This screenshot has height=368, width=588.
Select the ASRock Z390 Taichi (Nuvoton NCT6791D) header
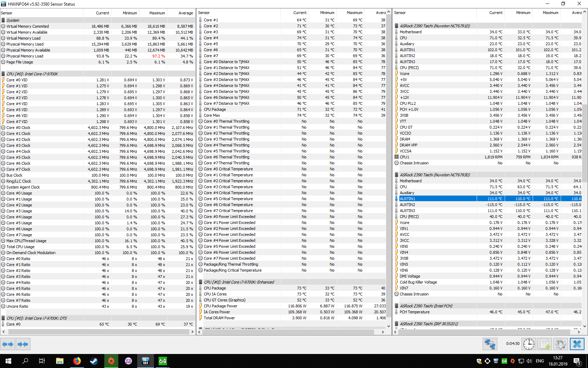click(488, 26)
